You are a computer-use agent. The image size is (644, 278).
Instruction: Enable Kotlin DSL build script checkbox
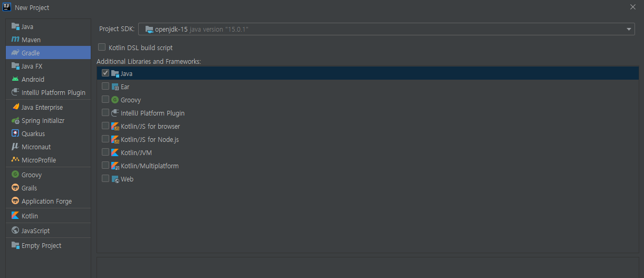102,47
